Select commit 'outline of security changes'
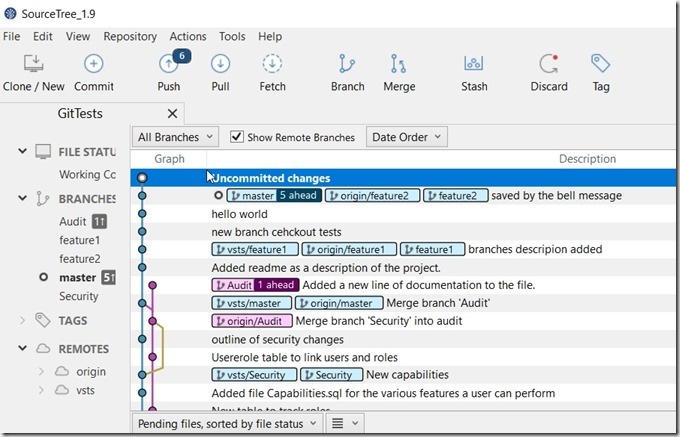The height and width of the screenshot is (437, 680). pyautogui.click(x=403, y=339)
